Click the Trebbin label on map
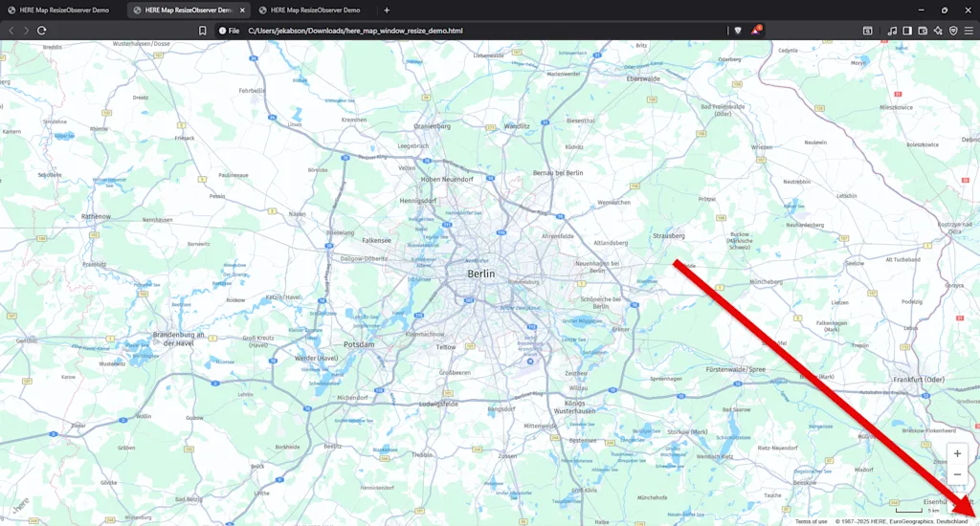This screenshot has height=526, width=980. (422, 454)
